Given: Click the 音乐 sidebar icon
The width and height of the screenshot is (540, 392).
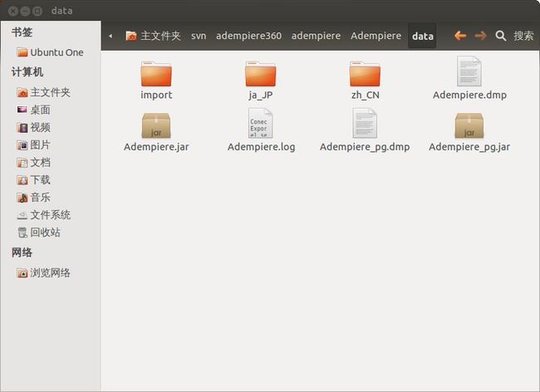Looking at the screenshot, I should [22, 198].
